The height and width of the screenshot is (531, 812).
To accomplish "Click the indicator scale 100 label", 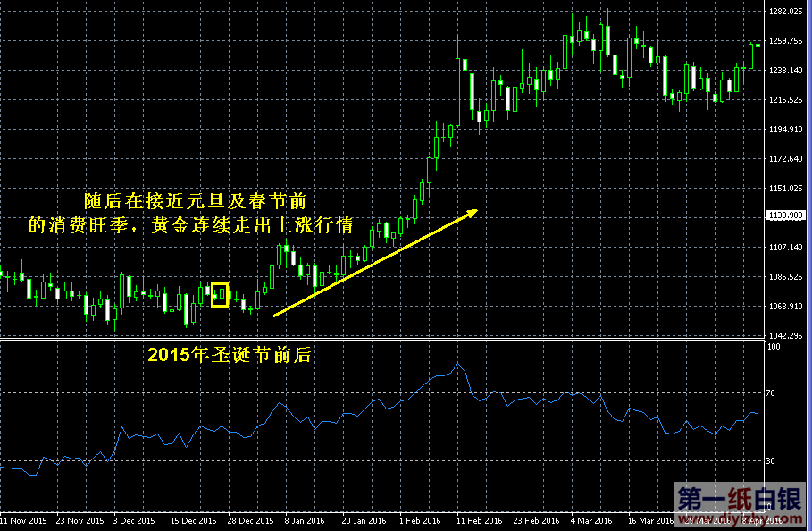I will tap(774, 346).
